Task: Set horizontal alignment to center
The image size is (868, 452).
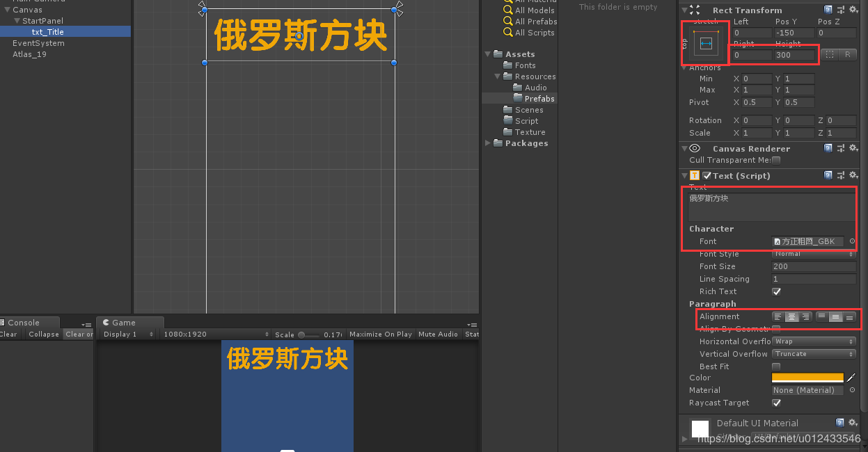Action: point(792,317)
